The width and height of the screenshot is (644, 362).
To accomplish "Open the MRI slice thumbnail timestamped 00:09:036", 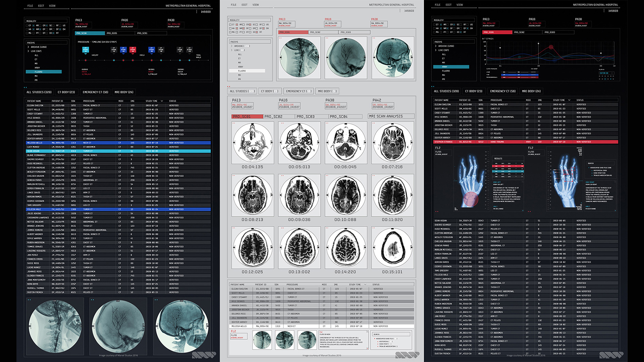I will coord(299,195).
